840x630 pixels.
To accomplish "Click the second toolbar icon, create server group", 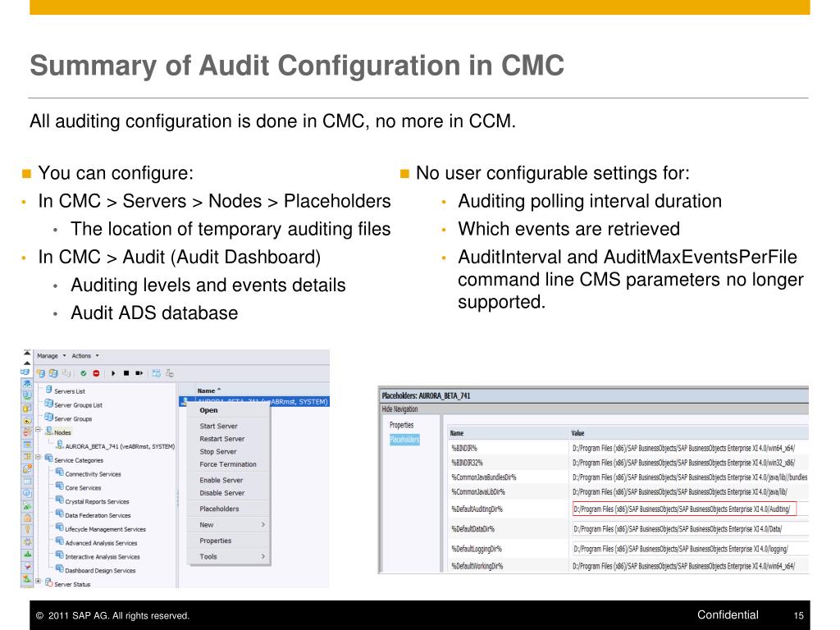I will 53,373.
